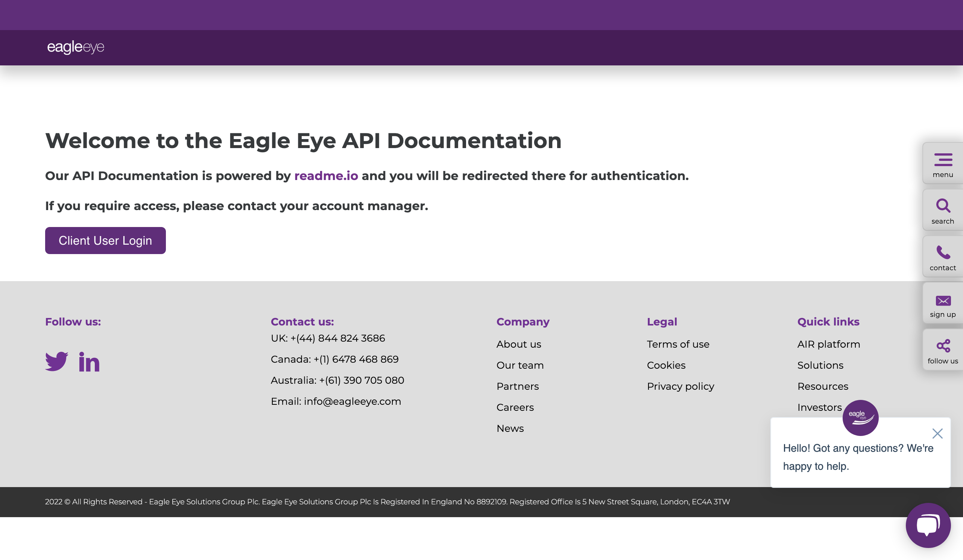Click the eagleeye logo in header
The height and width of the screenshot is (560, 963).
click(x=76, y=47)
